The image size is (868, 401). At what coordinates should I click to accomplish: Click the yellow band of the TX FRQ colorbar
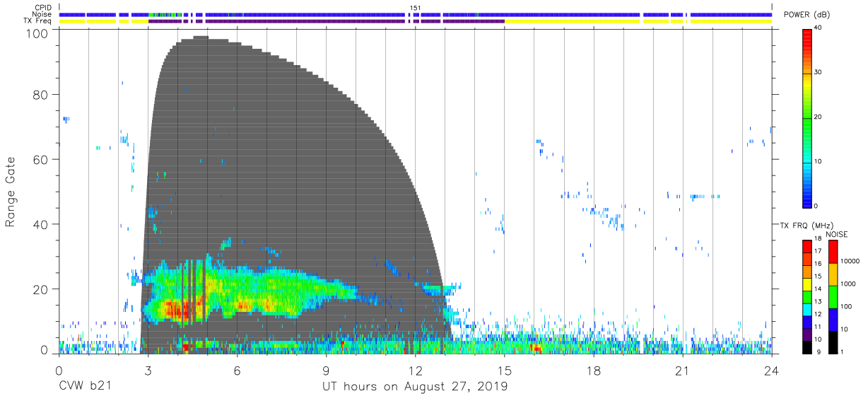[808, 284]
